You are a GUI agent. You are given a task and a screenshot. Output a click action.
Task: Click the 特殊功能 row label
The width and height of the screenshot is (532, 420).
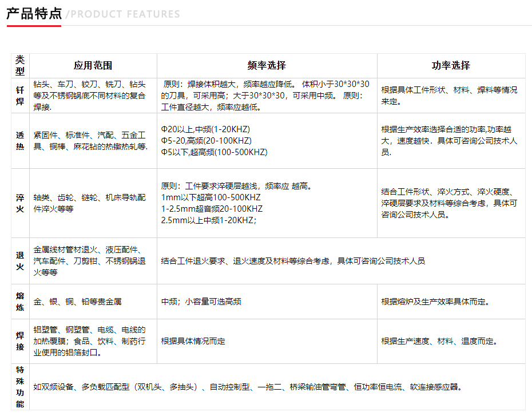(20, 387)
